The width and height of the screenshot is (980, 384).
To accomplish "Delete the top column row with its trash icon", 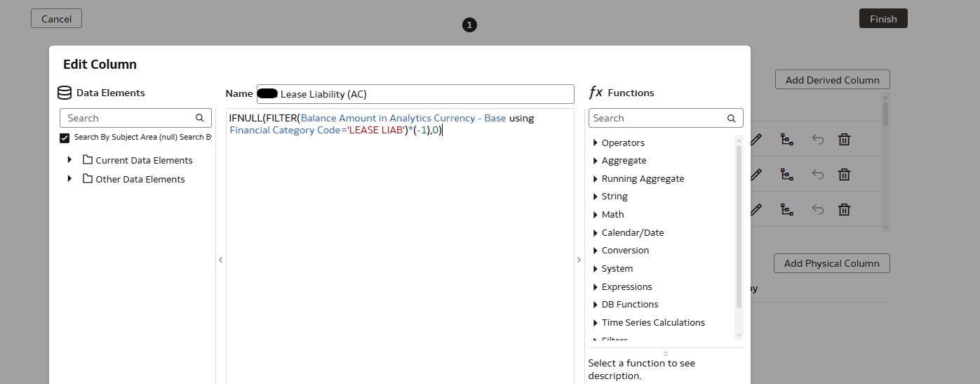I will click(x=845, y=139).
